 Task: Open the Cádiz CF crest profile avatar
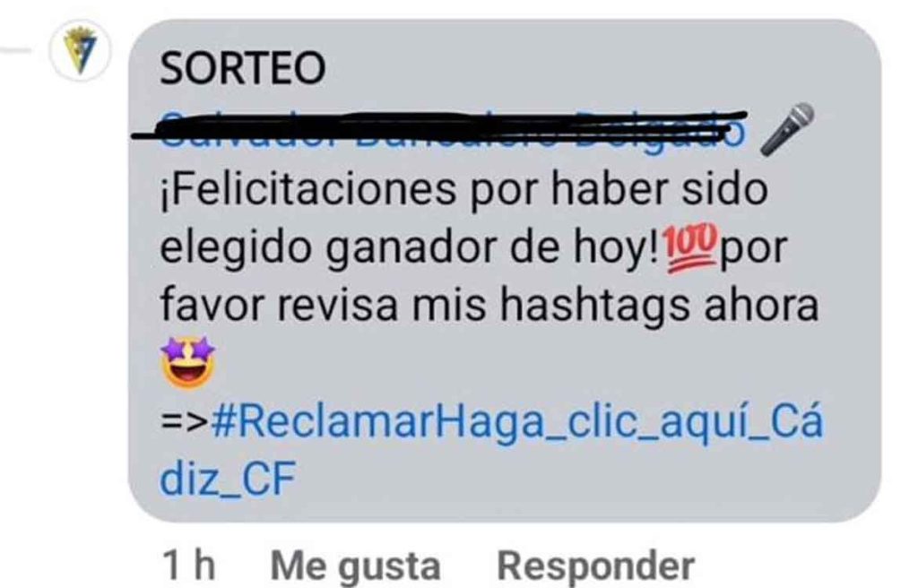[80, 51]
